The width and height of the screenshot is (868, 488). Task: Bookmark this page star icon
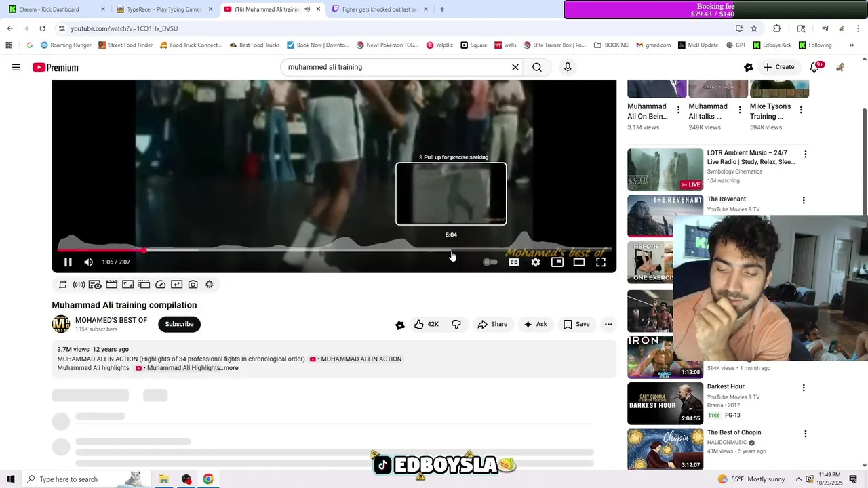pyautogui.click(x=754, y=28)
